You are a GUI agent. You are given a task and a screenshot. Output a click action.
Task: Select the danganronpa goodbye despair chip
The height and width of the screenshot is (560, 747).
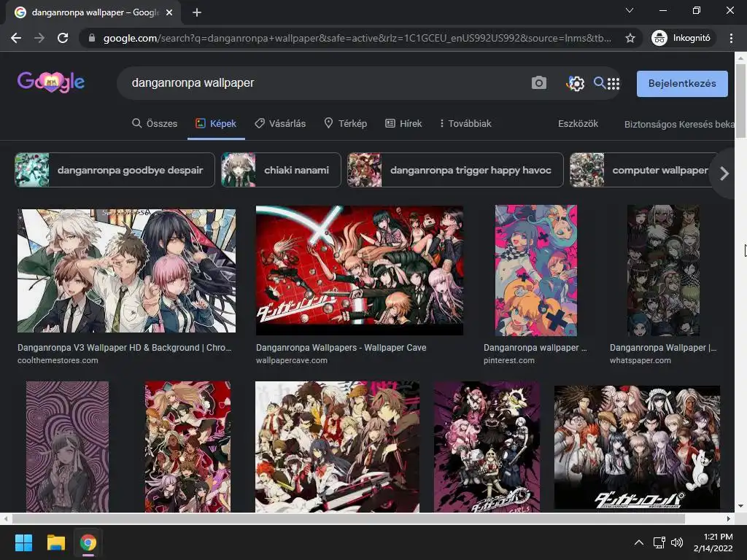[x=115, y=170]
